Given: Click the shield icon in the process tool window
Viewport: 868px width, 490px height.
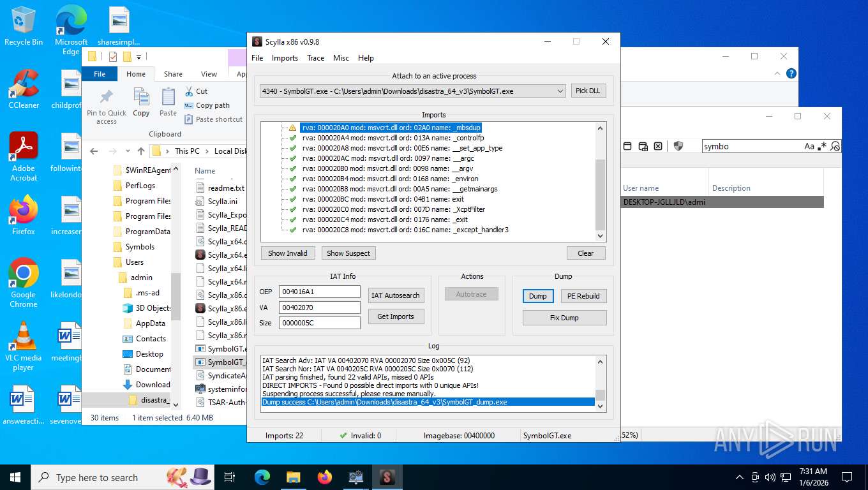Looking at the screenshot, I should [x=678, y=146].
